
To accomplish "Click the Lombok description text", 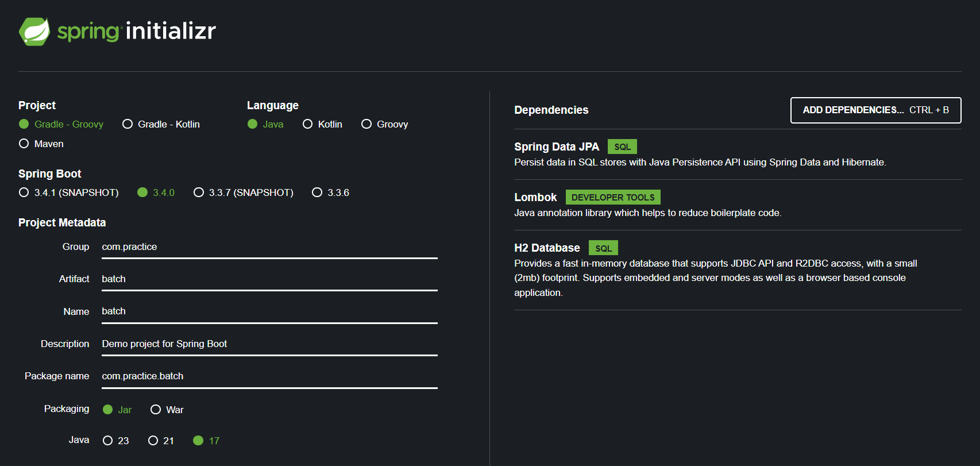I will 647,213.
